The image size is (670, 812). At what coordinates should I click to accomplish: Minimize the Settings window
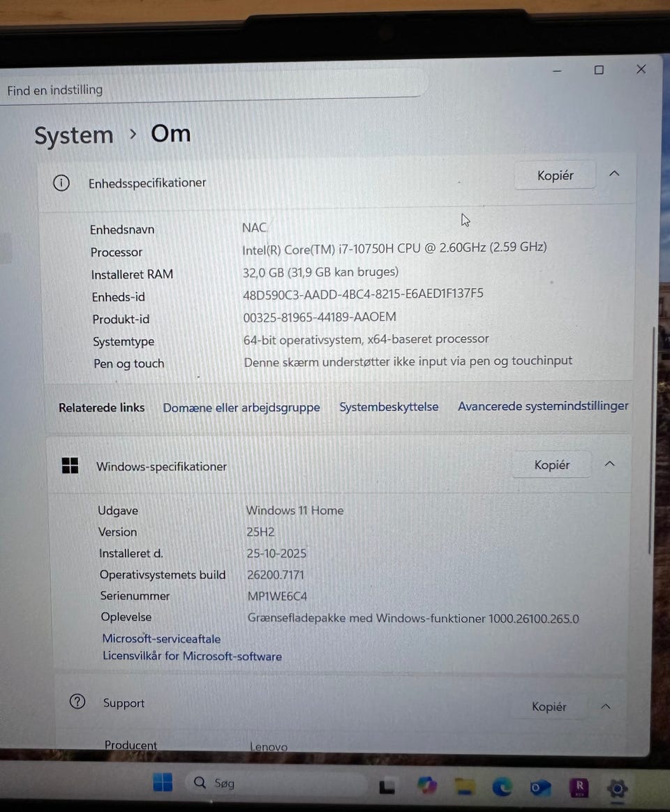pyautogui.click(x=557, y=70)
